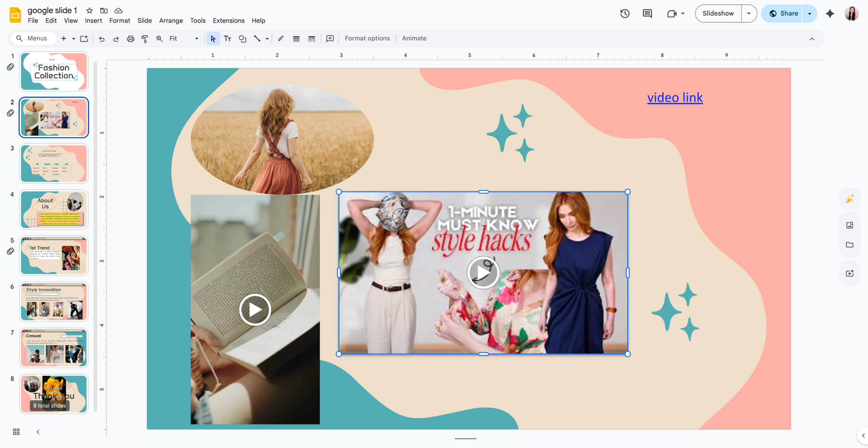This screenshot has height=448, width=868.
Task: Click the Gemini sparkle icon
Action: click(x=830, y=14)
